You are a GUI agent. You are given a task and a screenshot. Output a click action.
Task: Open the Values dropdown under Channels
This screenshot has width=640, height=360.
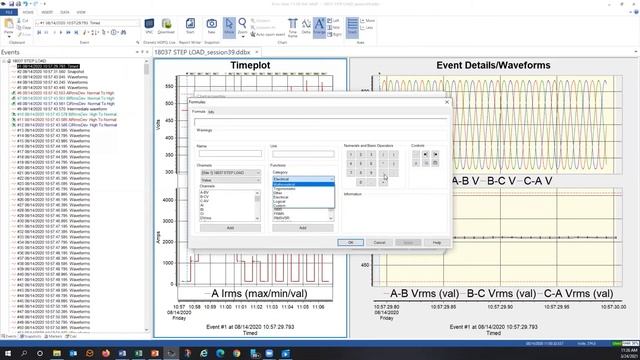tap(230, 180)
